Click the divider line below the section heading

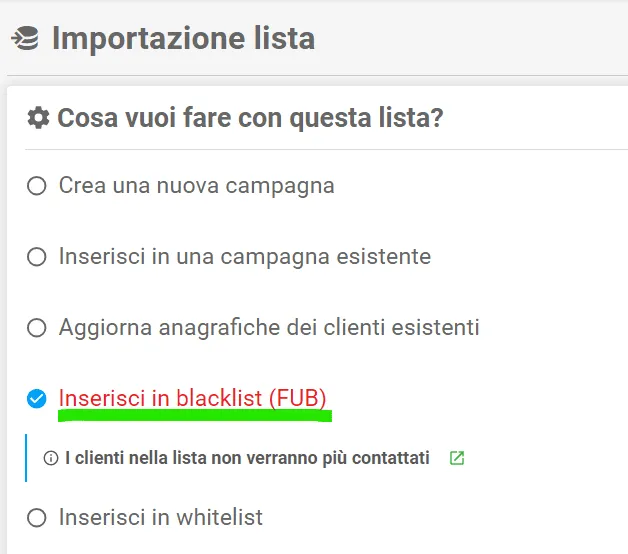326,149
